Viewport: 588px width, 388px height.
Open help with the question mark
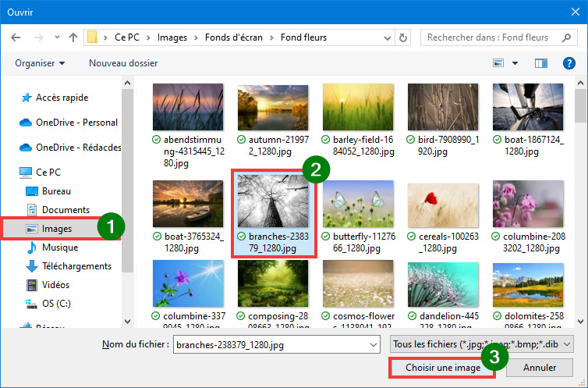tap(569, 63)
